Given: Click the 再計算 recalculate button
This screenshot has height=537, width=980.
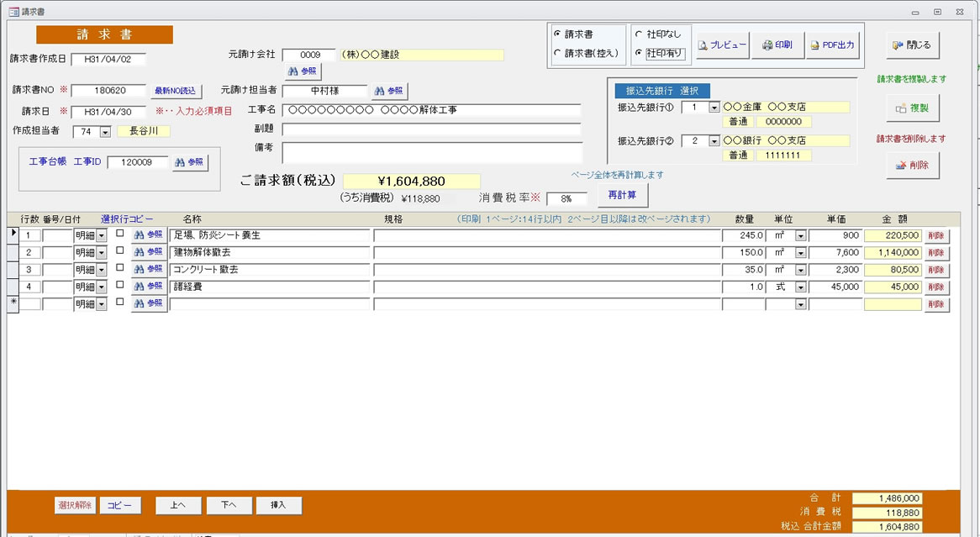Looking at the screenshot, I should click(x=622, y=195).
